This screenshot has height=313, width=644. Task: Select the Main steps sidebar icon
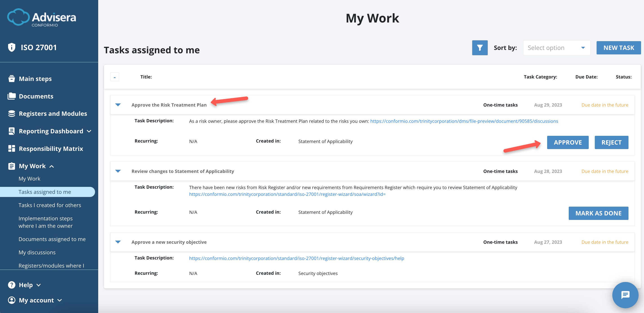click(x=12, y=78)
